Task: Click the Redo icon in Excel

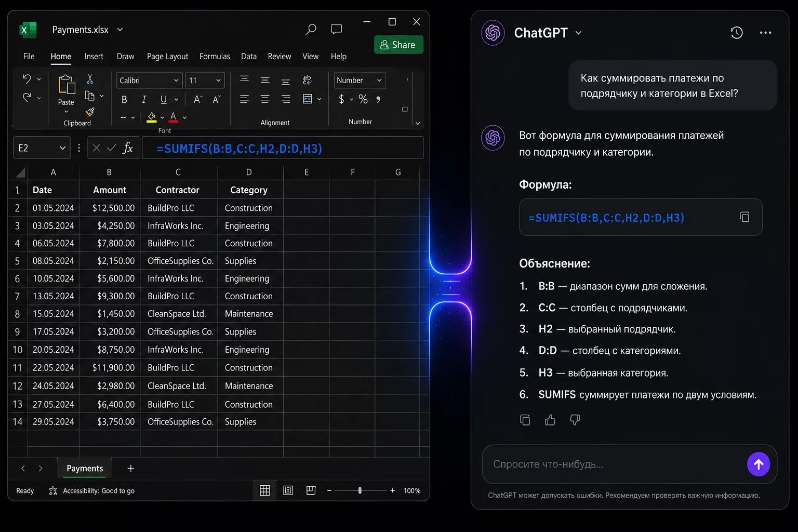Action: 27,97
